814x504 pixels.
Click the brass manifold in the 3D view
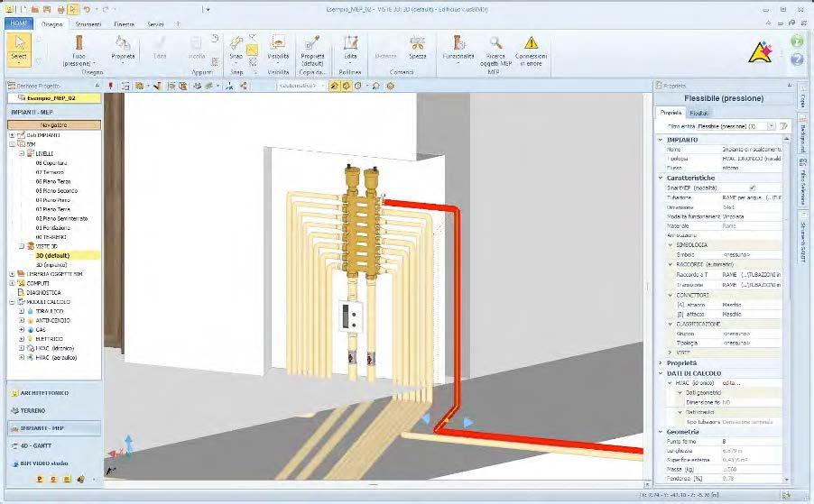pos(362,223)
